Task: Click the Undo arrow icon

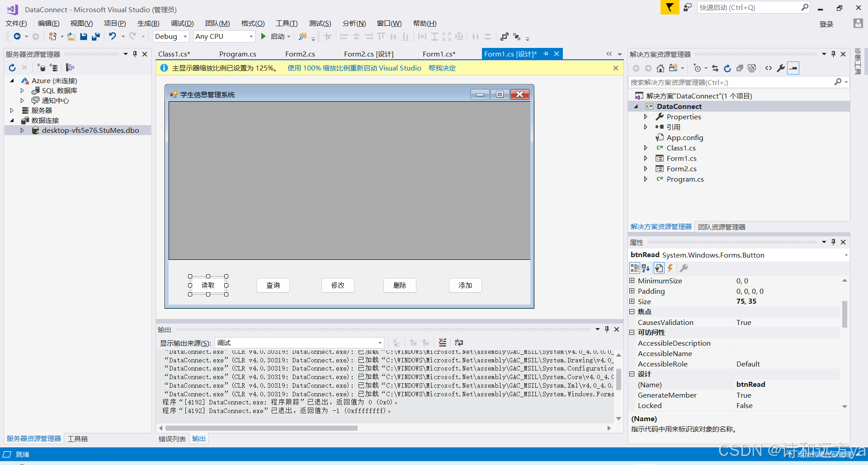Action: (112, 36)
